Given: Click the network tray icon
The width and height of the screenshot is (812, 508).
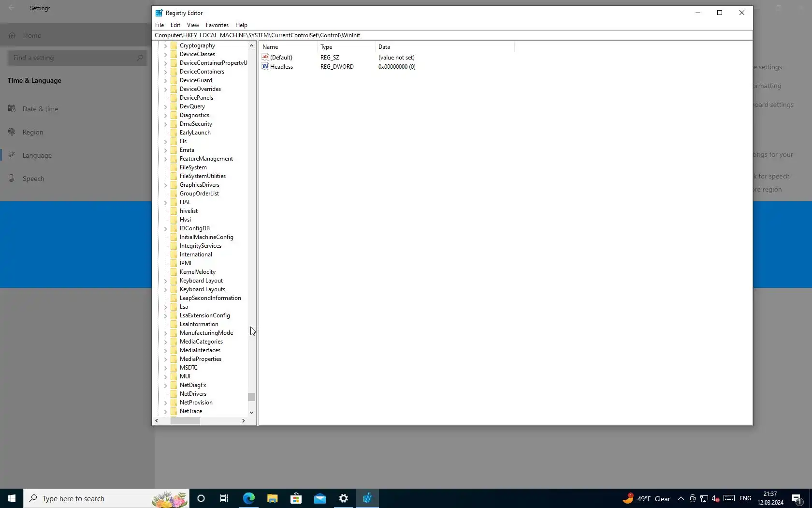Looking at the screenshot, I should tap(704, 499).
